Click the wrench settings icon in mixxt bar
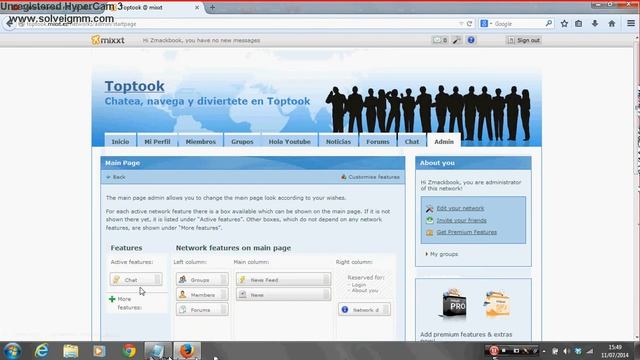 pos(457,40)
